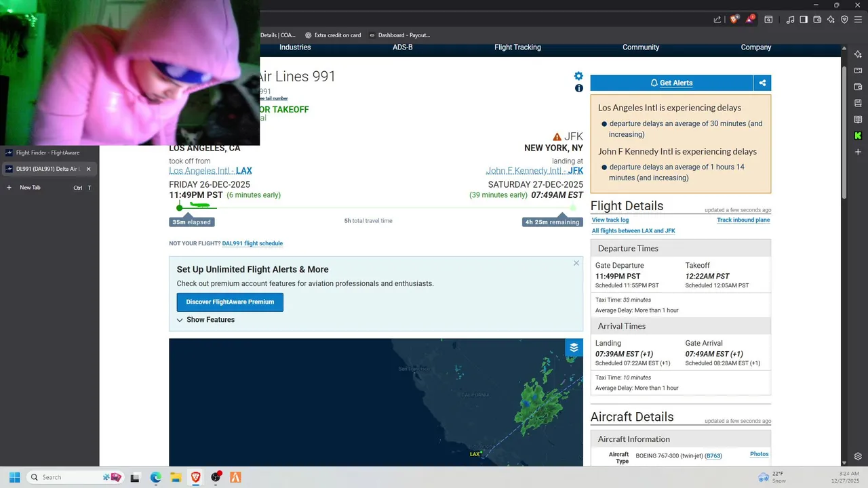Click the Brave Shields lion icon

pos(734,20)
